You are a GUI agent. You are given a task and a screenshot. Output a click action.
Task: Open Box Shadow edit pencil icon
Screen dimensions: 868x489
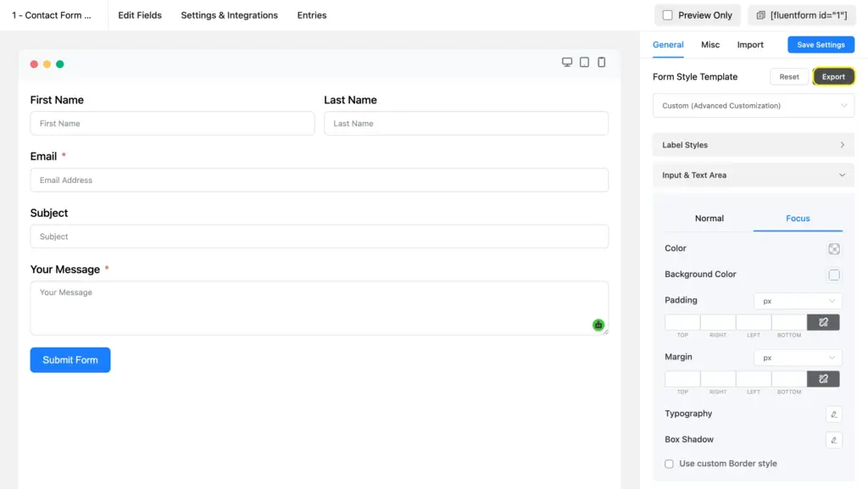pyautogui.click(x=834, y=441)
